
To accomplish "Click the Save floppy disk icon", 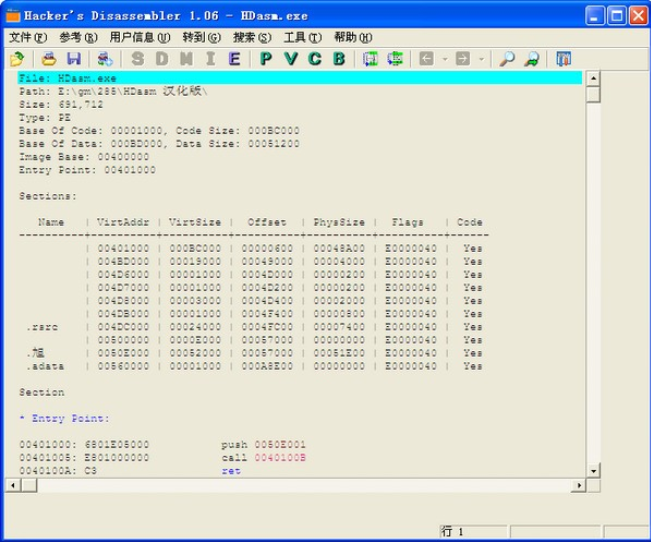I will click(73, 59).
